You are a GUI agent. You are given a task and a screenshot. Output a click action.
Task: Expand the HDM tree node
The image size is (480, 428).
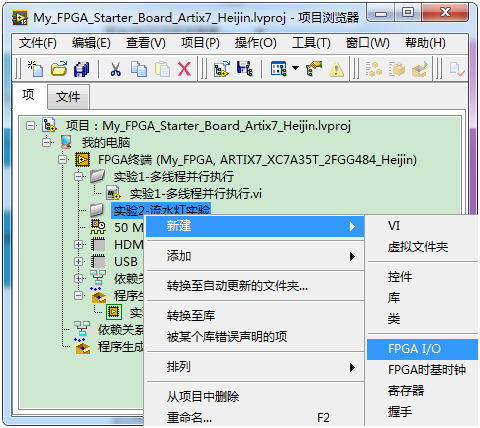(79, 245)
